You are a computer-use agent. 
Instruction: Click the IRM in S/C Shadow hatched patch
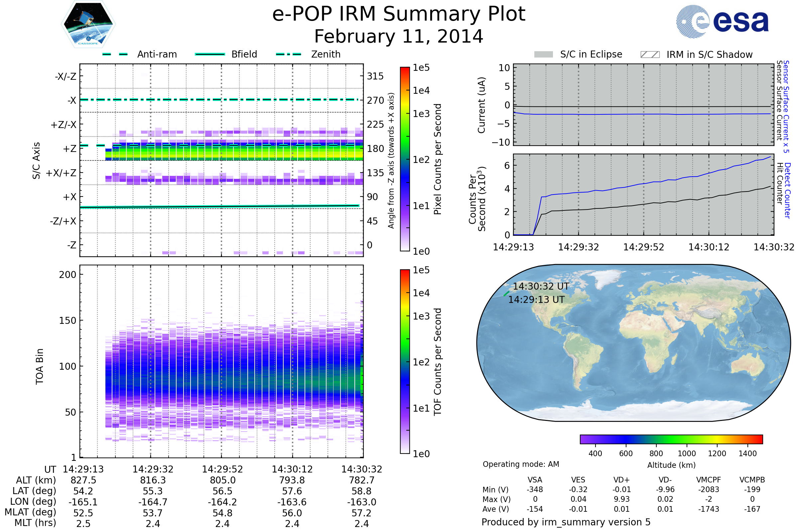650,55
